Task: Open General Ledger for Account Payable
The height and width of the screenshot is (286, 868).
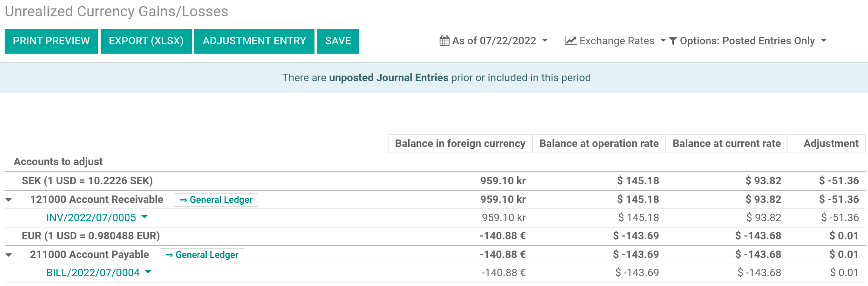Action: pos(201,255)
